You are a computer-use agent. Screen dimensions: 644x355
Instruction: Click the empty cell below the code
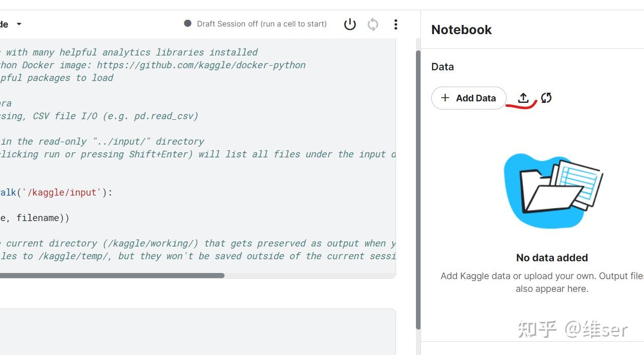click(198, 331)
